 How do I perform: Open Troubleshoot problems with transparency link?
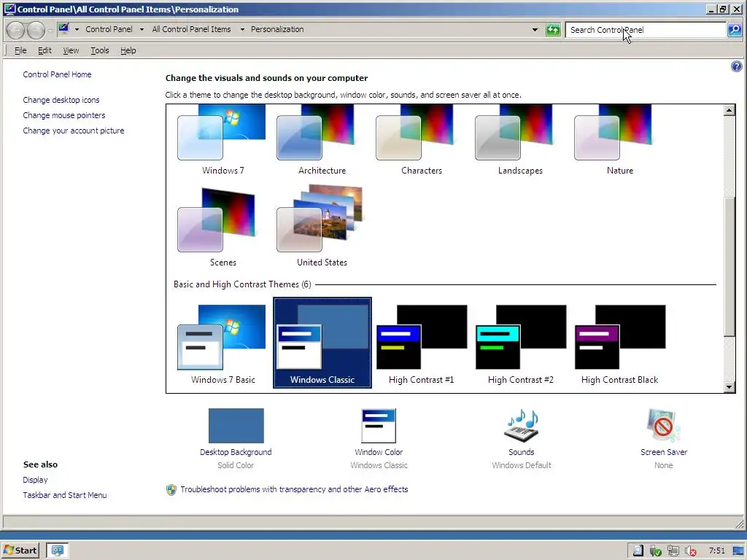[294, 489]
